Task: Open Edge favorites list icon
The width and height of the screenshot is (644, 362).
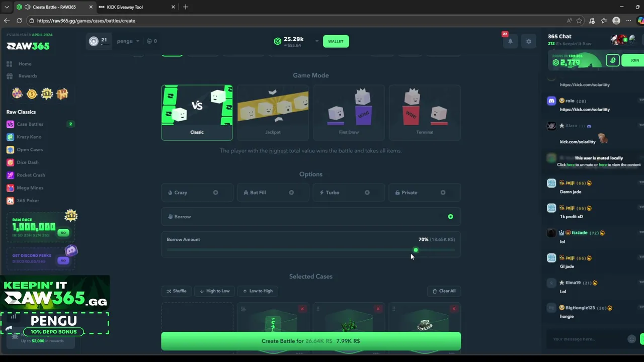Action: coord(604,21)
